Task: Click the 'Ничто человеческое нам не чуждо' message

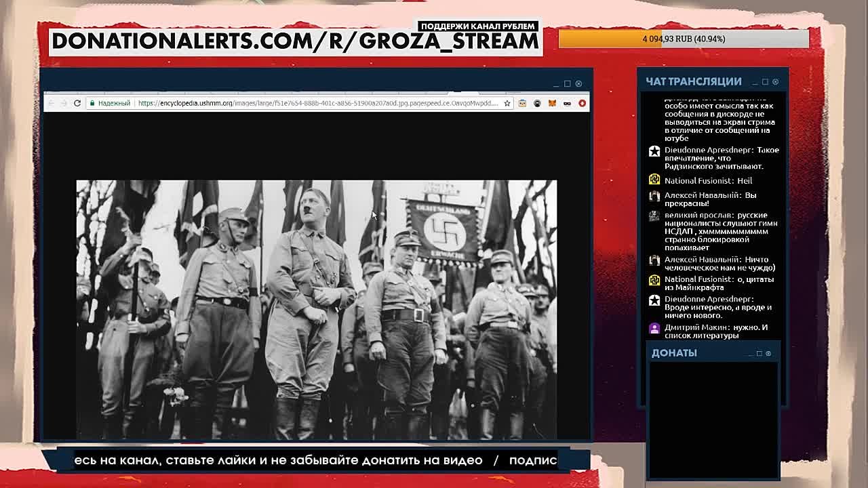Action: [x=719, y=264]
